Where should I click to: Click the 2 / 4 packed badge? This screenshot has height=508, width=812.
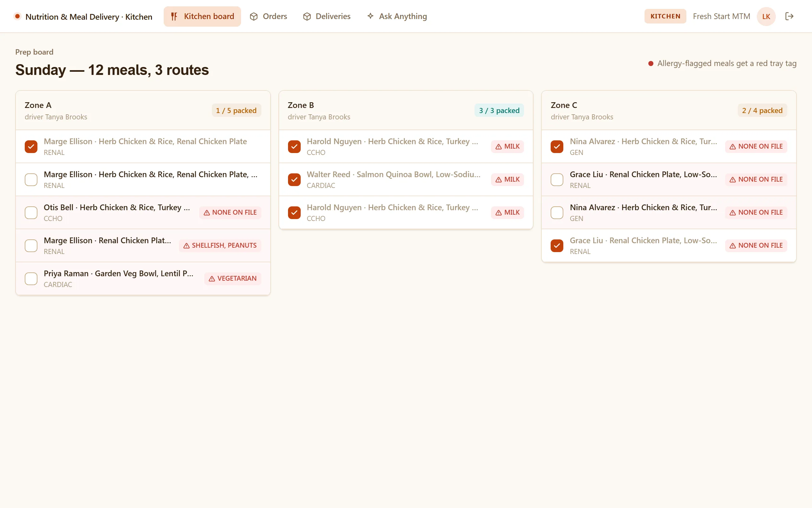(762, 110)
